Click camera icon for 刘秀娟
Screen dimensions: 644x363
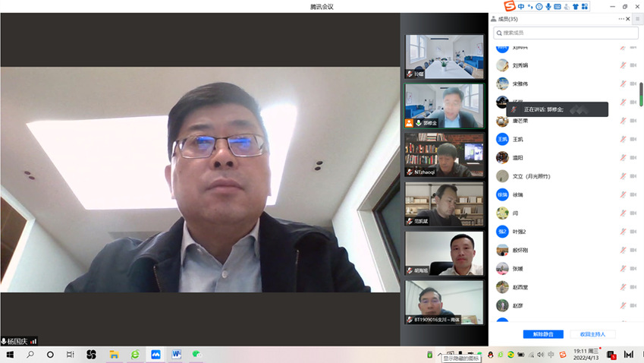(633, 65)
